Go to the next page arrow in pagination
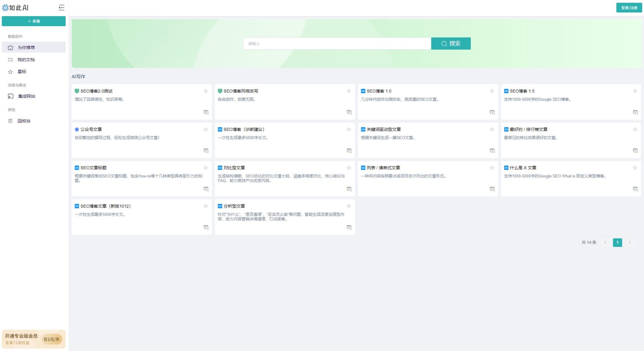The image size is (644, 351). (x=630, y=243)
